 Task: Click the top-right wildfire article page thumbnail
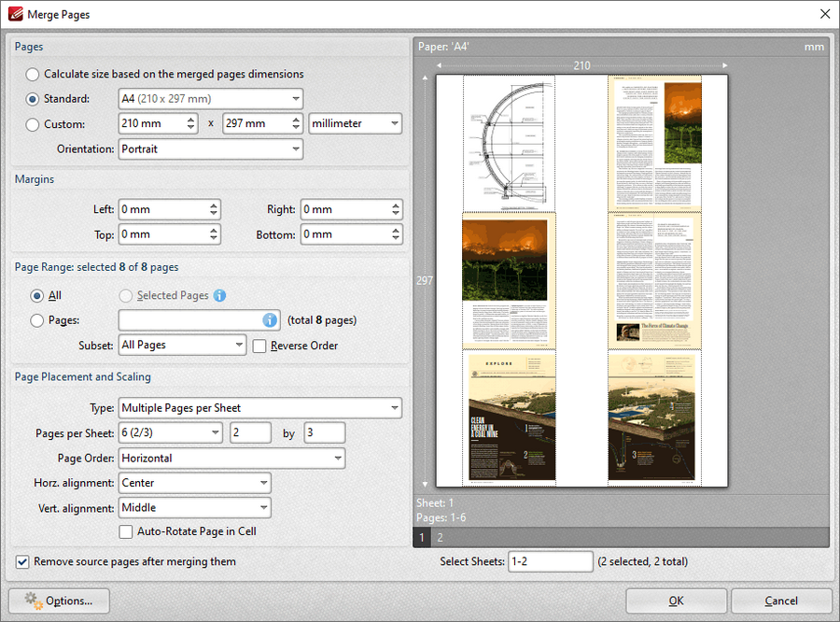654,144
